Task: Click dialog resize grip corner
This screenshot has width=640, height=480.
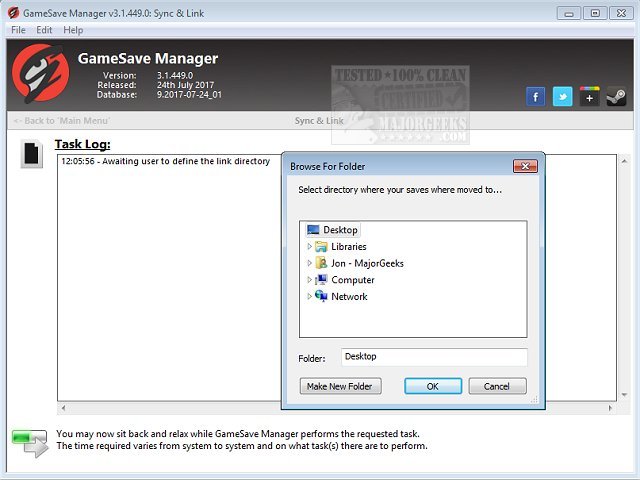Action: 534,399
